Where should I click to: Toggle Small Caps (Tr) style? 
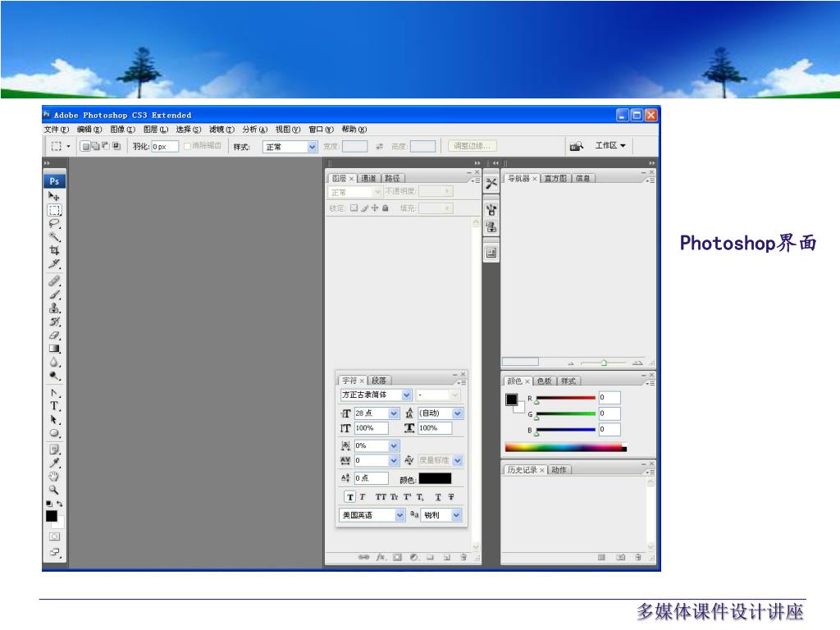395,497
